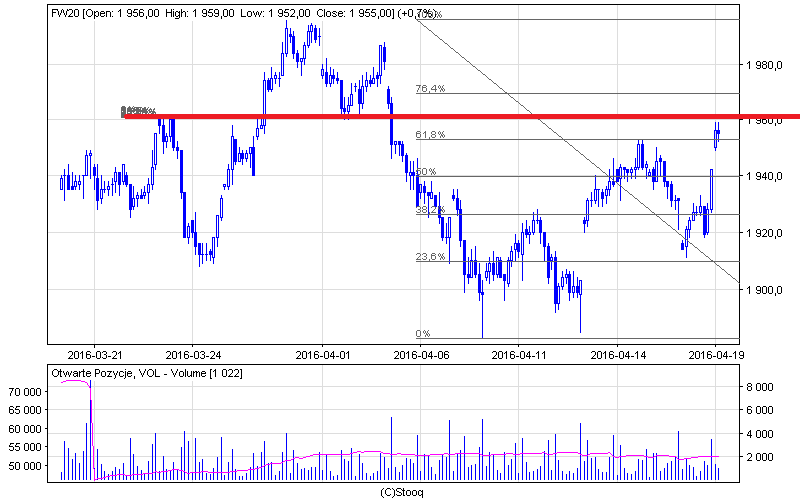The width and height of the screenshot is (800, 500).
Task: Click the diagonal Fibonacci trend line
Action: (579, 151)
